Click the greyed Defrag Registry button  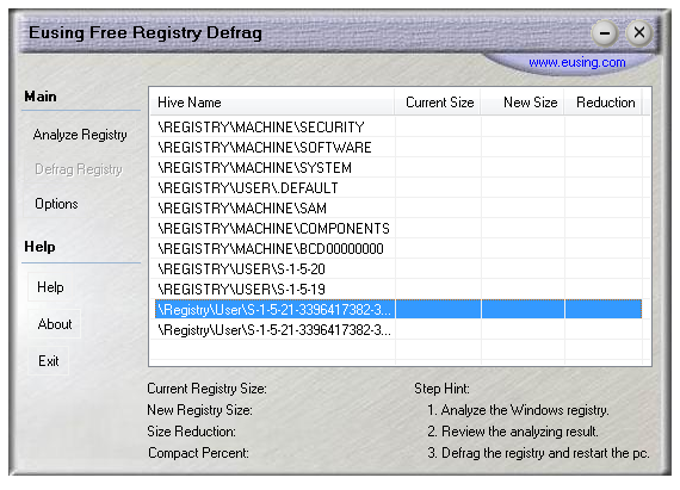coord(78,169)
